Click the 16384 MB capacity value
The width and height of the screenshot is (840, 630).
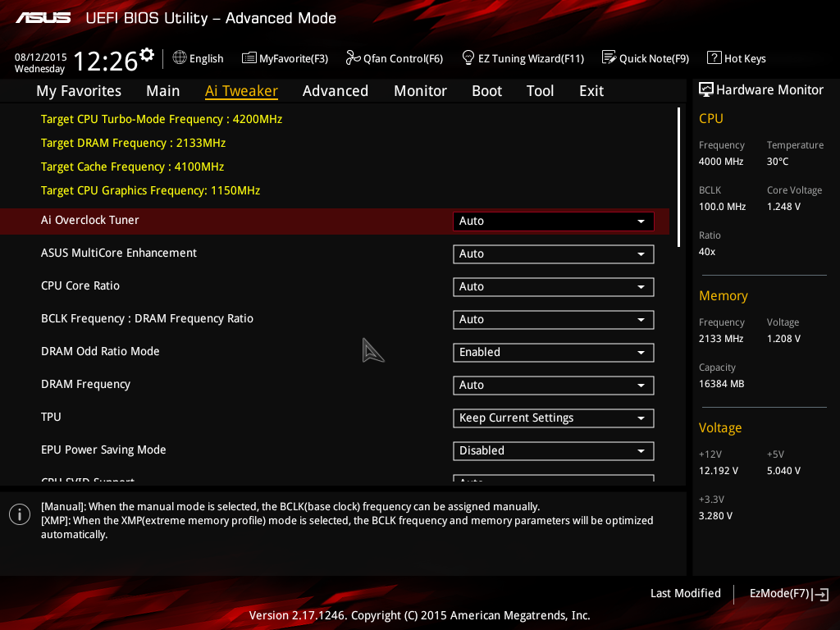[722, 384]
